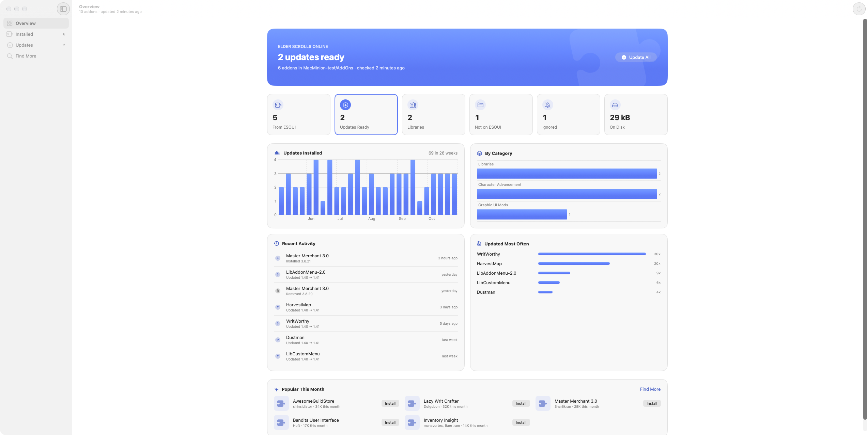Click the Lazy Writ Crafter puzzle icon
The image size is (868, 435).
412,403
